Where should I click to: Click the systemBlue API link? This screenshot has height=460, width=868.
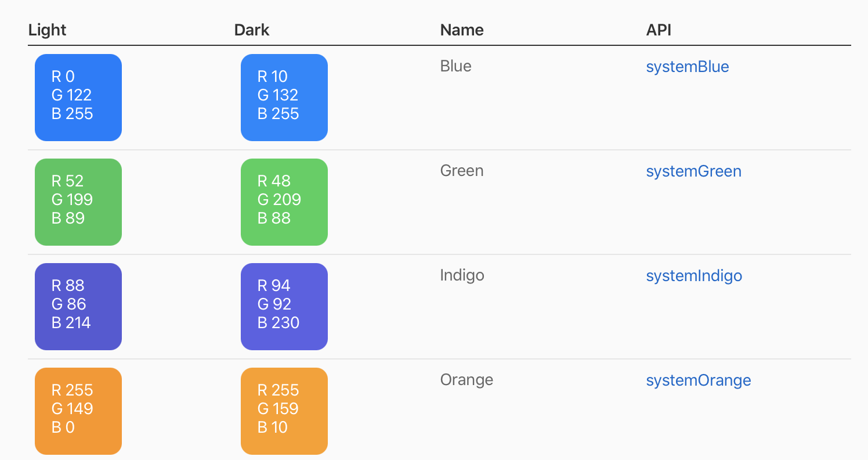pyautogui.click(x=687, y=66)
